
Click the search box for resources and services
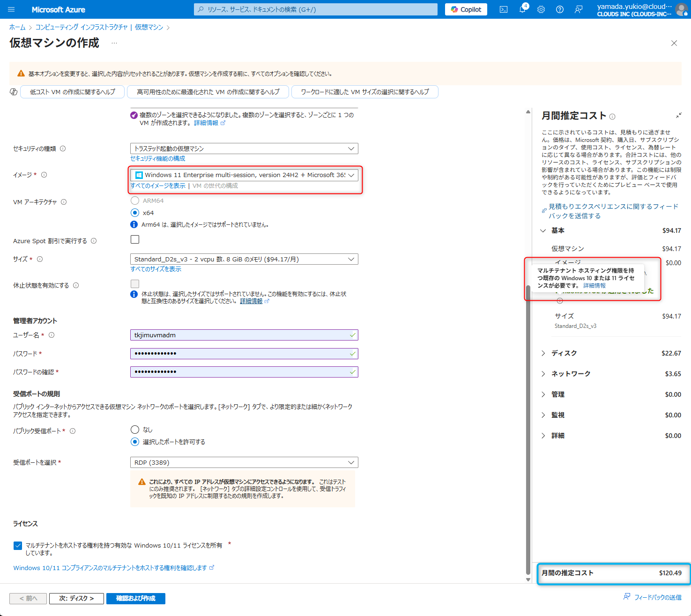tap(316, 9)
